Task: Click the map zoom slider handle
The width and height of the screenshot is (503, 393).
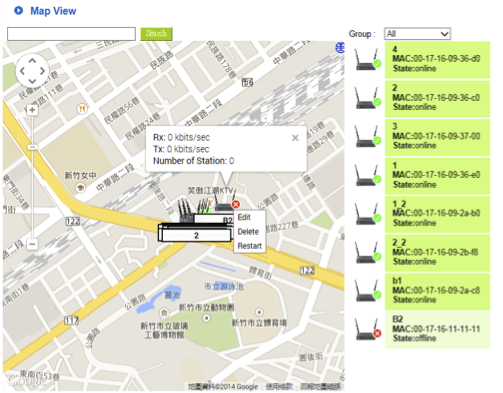Action: 32,147
